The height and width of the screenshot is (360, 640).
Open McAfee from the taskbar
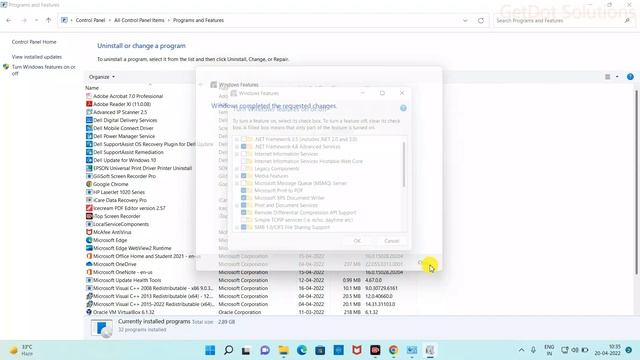tap(357, 350)
